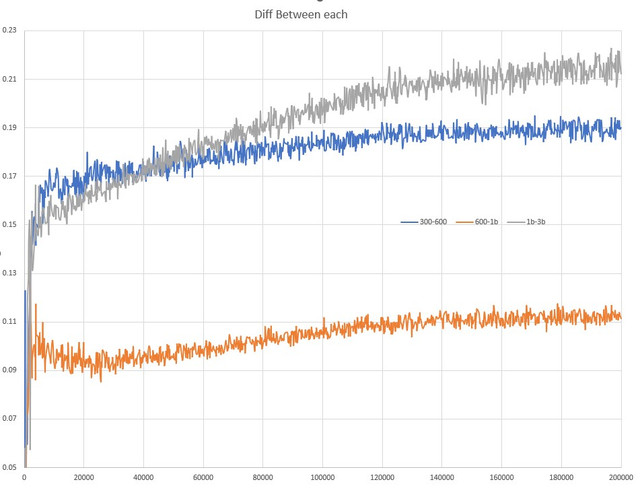Select the 0.19 y-axis label
Screen dimensions: 640x497
pyautogui.click(x=9, y=127)
